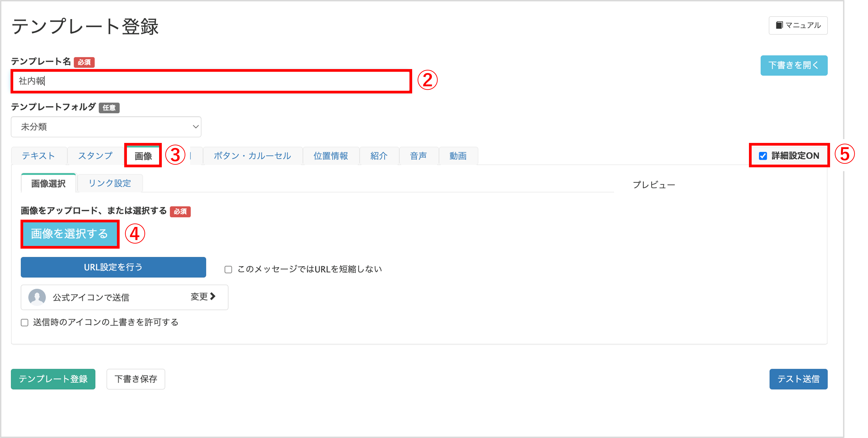
Task: Toggle the 詳細設定ON checkbox
Action: point(763,156)
